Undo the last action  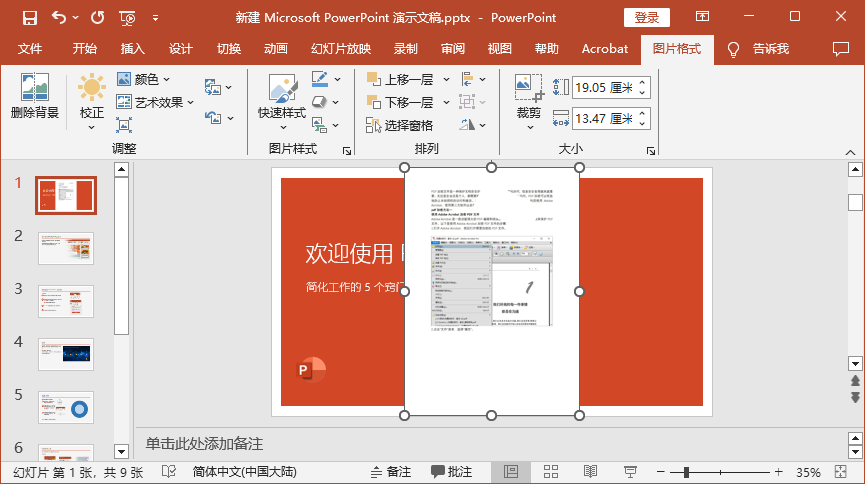(x=59, y=18)
